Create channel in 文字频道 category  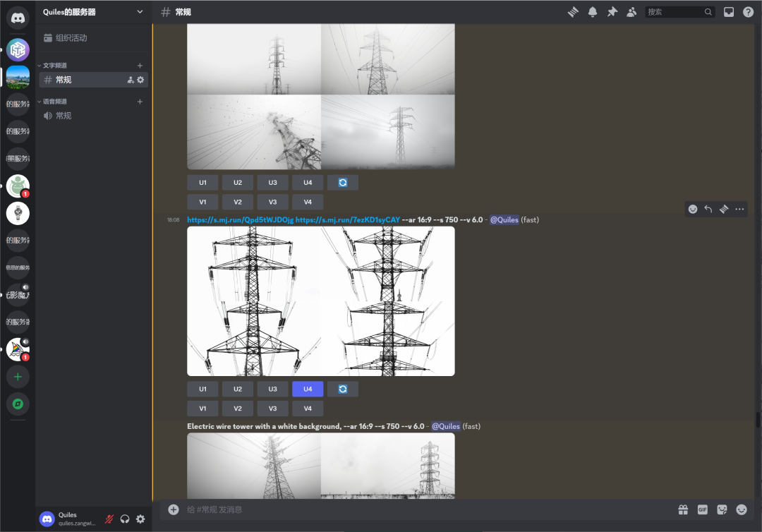(x=140, y=66)
